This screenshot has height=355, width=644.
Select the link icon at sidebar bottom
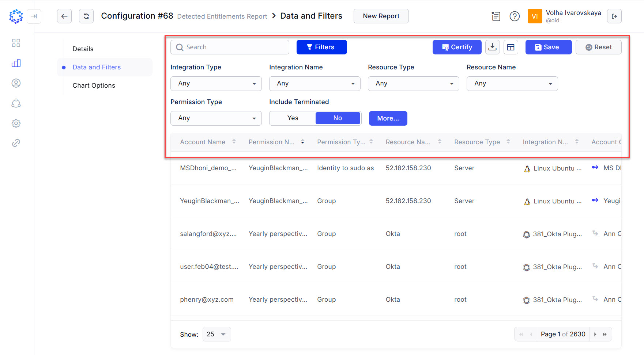coord(16,143)
